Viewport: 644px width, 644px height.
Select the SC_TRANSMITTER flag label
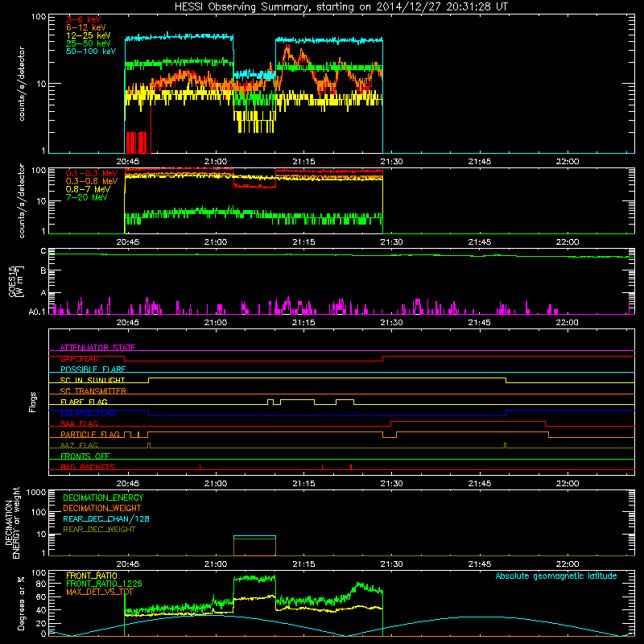click(93, 391)
